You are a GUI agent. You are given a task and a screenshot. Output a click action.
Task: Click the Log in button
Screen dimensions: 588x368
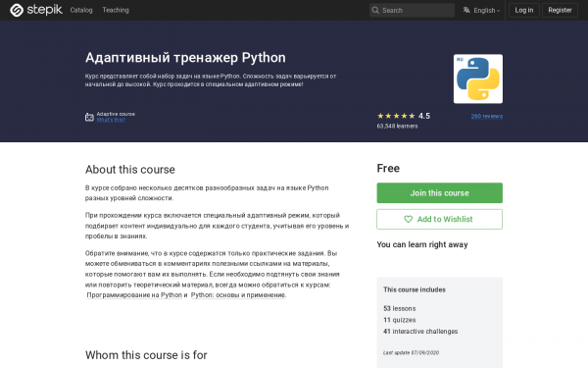point(524,10)
